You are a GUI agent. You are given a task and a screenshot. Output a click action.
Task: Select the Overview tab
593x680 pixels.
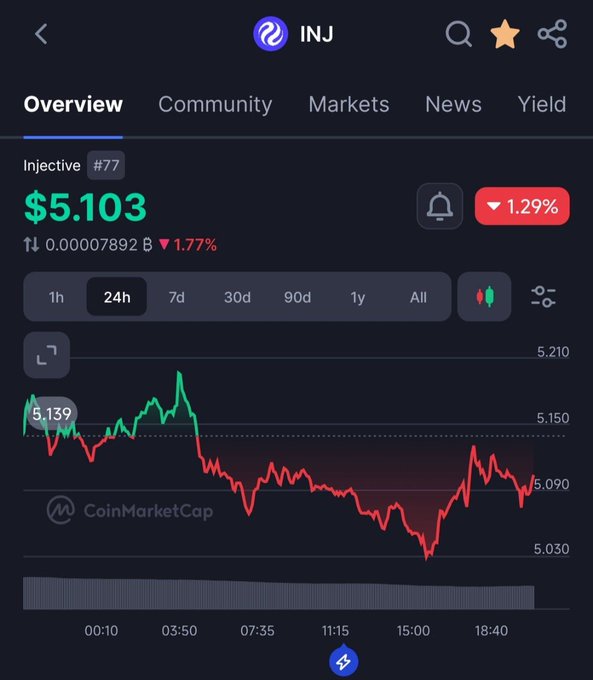73,105
